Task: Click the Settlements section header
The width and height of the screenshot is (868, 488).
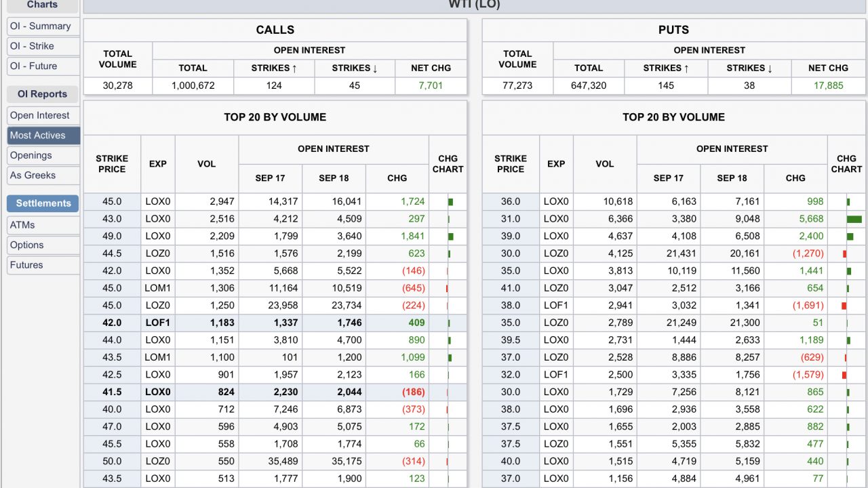Action: (x=43, y=203)
